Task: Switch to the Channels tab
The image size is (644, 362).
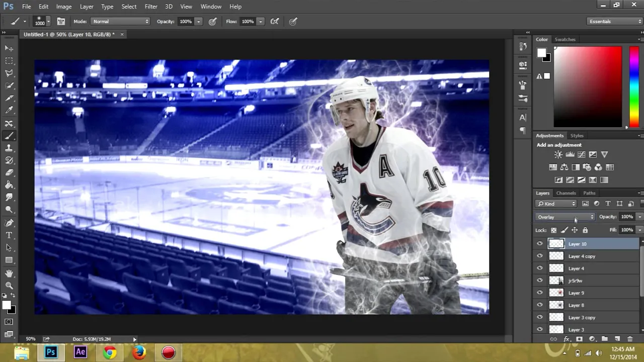Action: click(x=566, y=193)
